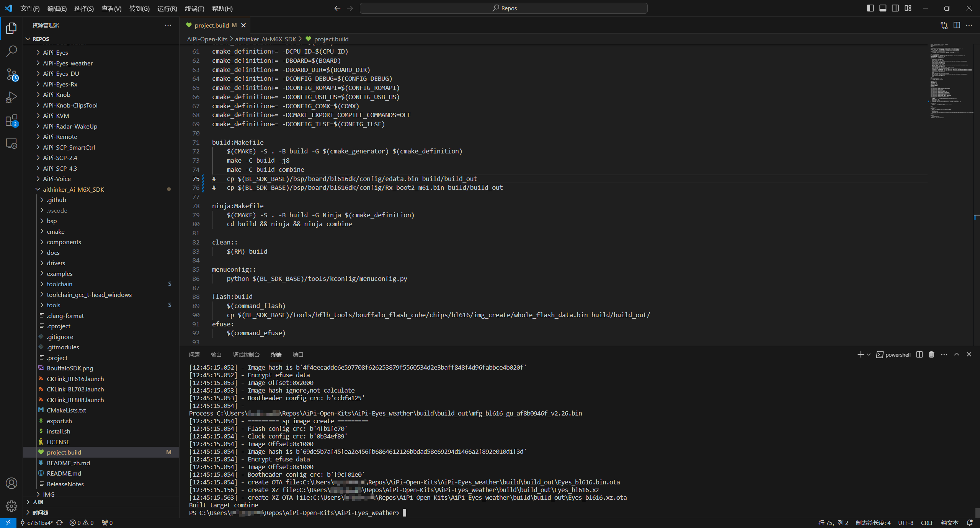Switch to the 端口 panel tab

pyautogui.click(x=298, y=355)
